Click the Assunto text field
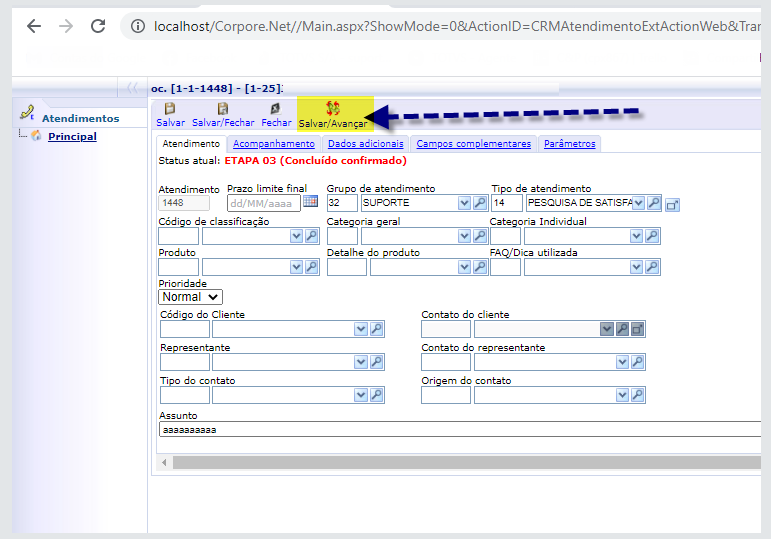 click(x=459, y=429)
